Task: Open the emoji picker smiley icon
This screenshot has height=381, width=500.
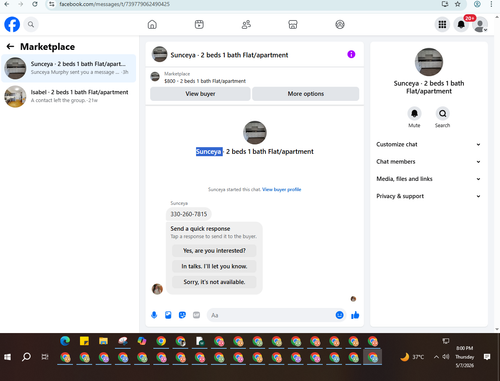Action: coord(339,315)
